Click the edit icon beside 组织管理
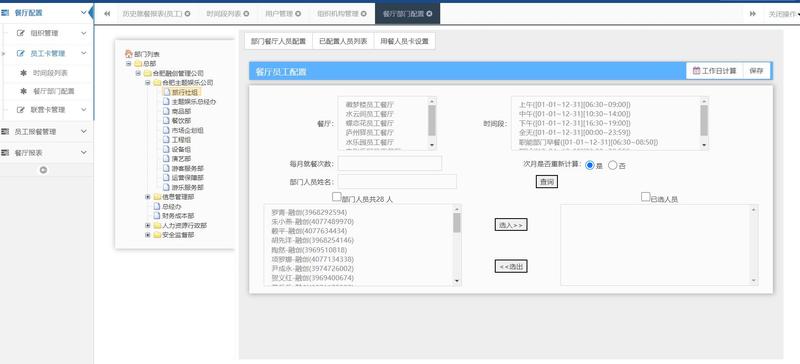 pos(20,33)
